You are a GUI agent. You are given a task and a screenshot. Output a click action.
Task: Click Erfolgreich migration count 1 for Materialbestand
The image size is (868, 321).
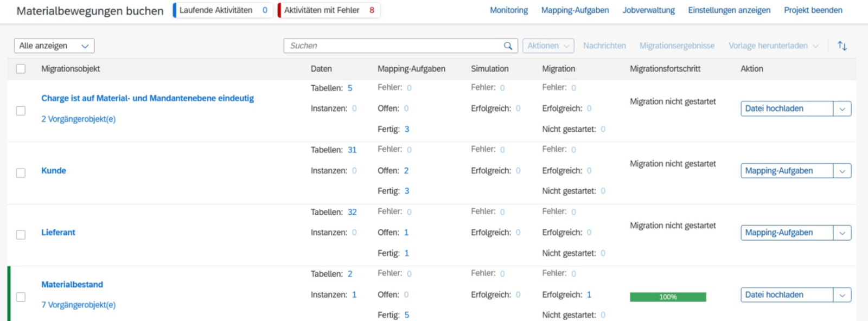[x=589, y=295]
